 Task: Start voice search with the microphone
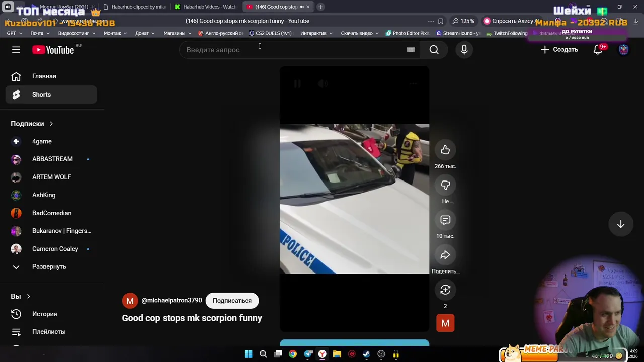(464, 50)
